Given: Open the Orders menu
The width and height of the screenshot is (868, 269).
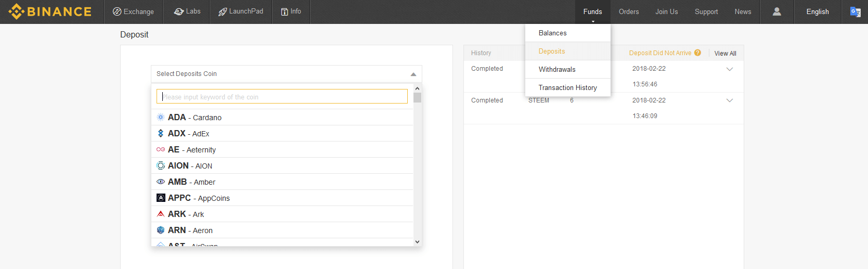Looking at the screenshot, I should 629,11.
